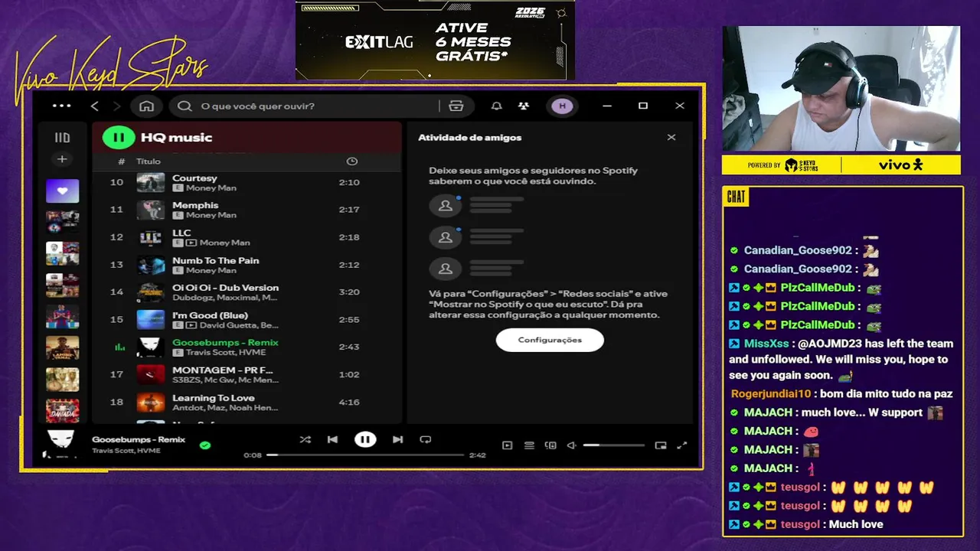
Task: Select the track 'MONTAGEM - PR F...'
Action: coord(223,370)
